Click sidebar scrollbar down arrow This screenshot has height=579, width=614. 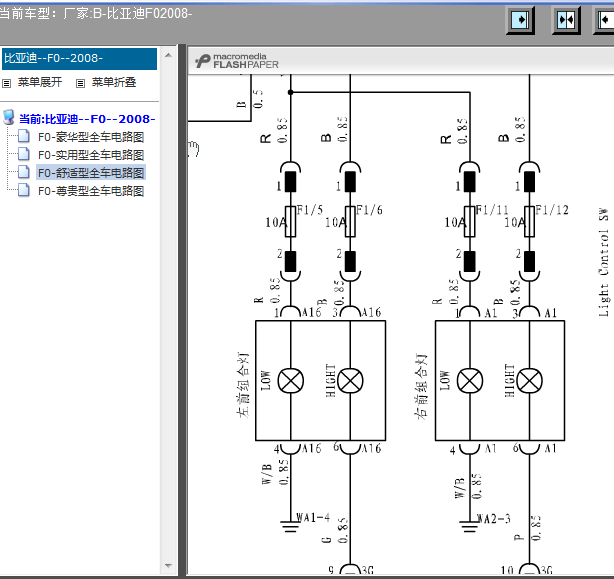coord(168,566)
